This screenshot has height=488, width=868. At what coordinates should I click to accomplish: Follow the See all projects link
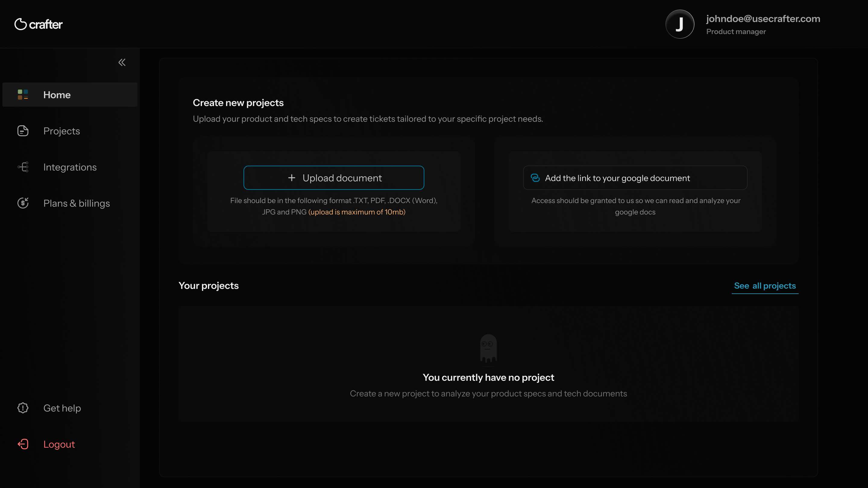pos(765,286)
